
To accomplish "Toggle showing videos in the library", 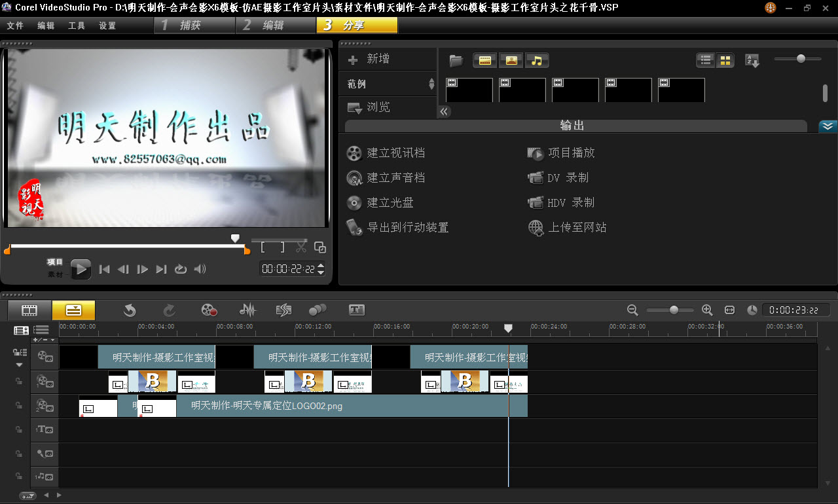I will [484, 60].
